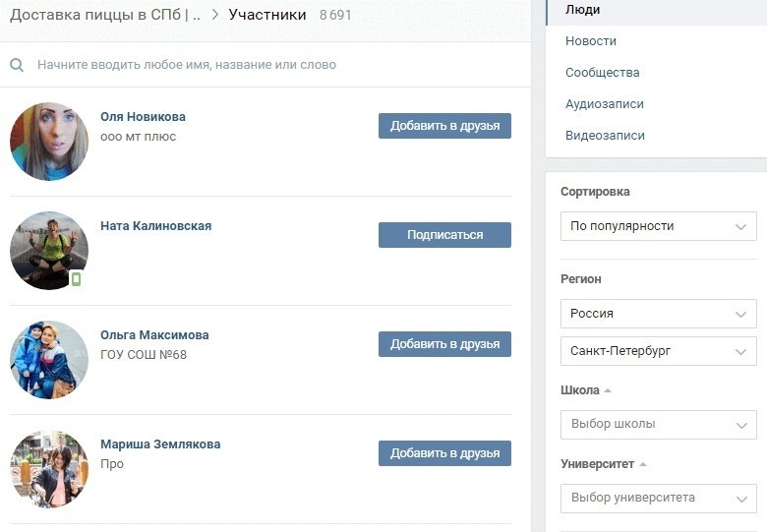The image size is (767, 532).
Task: Open Оля Новикова's profile photo
Action: [49, 142]
